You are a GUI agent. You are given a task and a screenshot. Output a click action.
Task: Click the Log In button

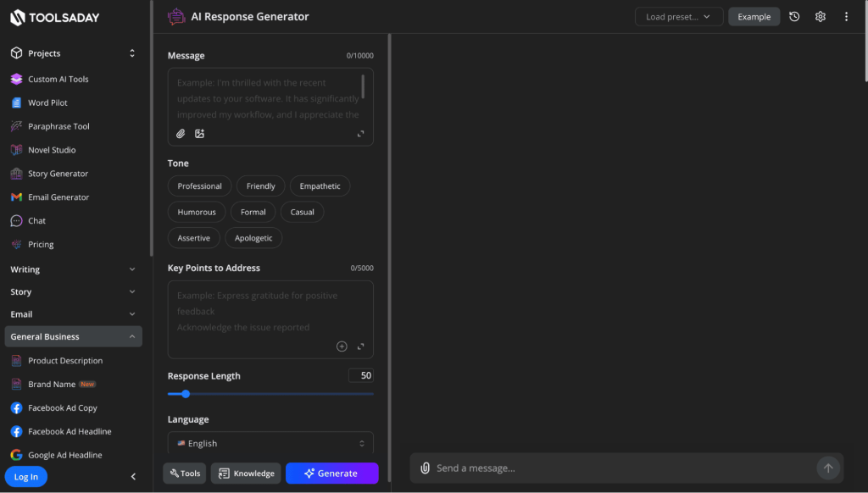click(26, 476)
